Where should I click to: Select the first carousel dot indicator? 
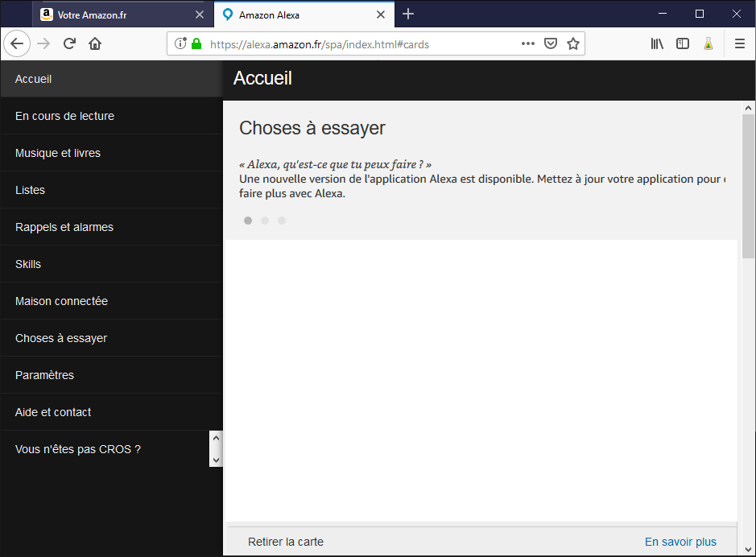248,221
